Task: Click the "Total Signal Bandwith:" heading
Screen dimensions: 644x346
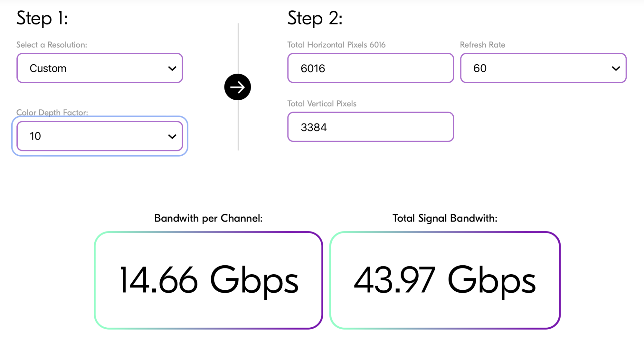Action: pos(445,218)
